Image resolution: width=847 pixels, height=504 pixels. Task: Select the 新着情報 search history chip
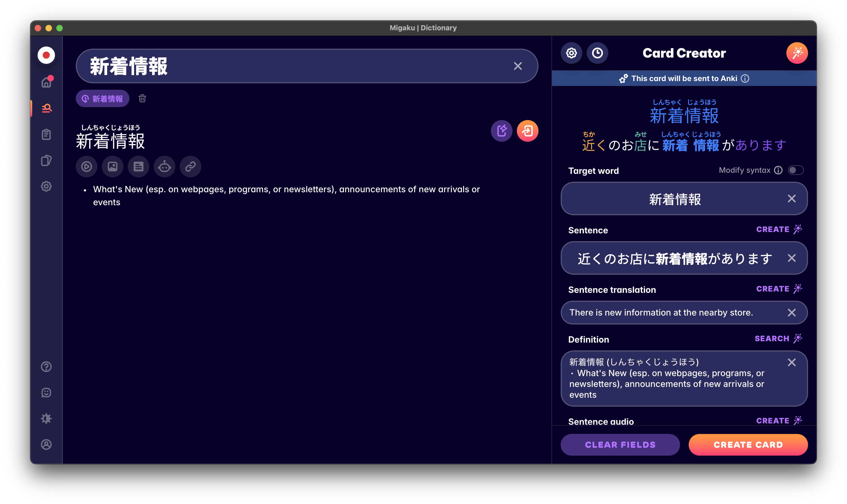(102, 98)
